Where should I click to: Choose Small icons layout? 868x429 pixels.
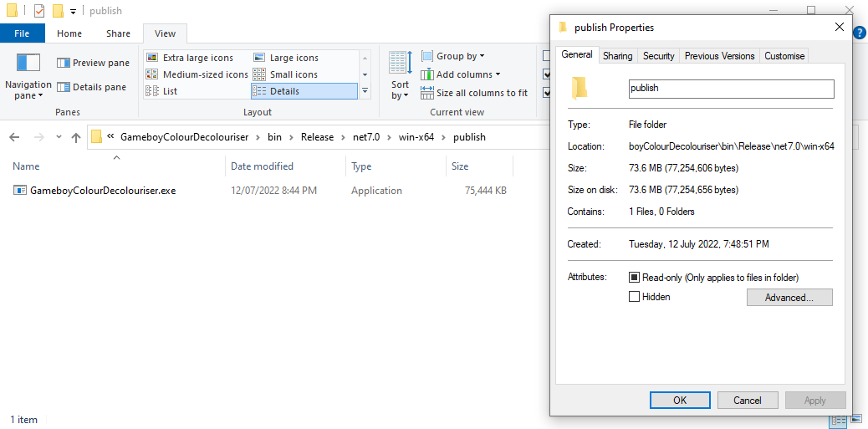tap(286, 74)
